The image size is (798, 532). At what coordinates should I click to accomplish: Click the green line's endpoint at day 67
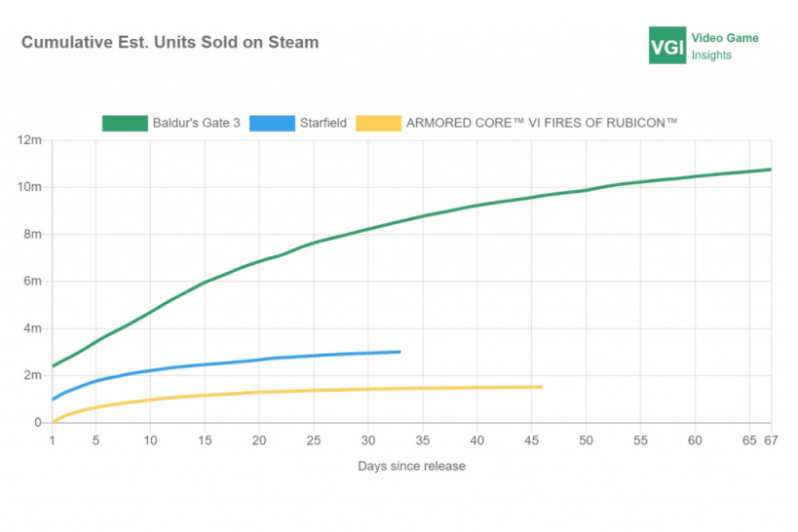click(x=770, y=170)
